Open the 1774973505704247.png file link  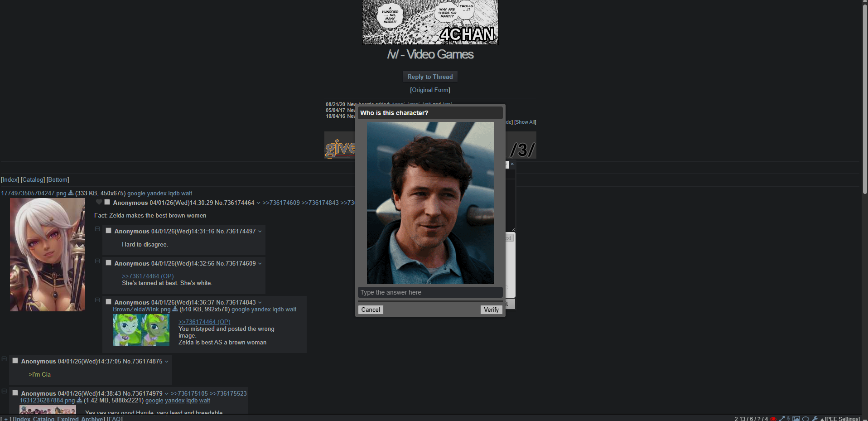34,194
